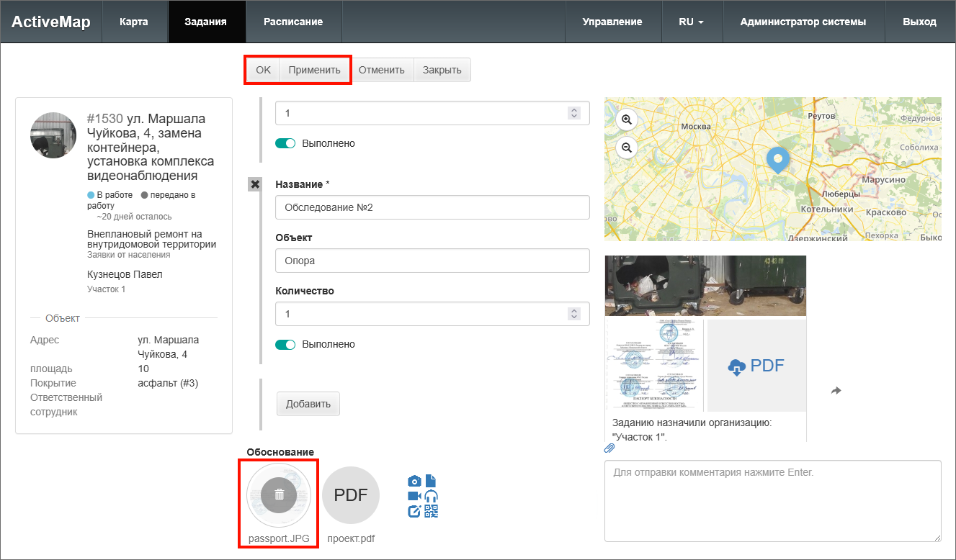Screen dimensions: 956x560
Task: Toggle Выполнено switch under Обследование №2 Количество
Action: [x=285, y=344]
